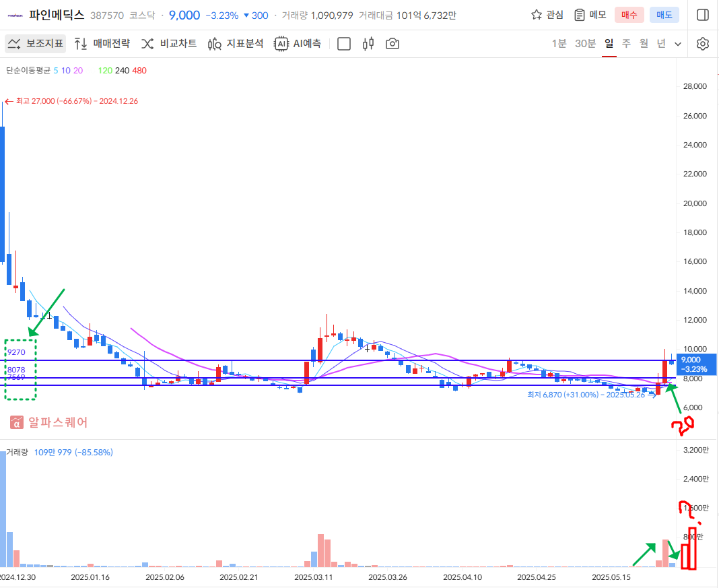Screen dimensions: 719x588
Task: Click the 매수 buy button
Action: tap(629, 15)
